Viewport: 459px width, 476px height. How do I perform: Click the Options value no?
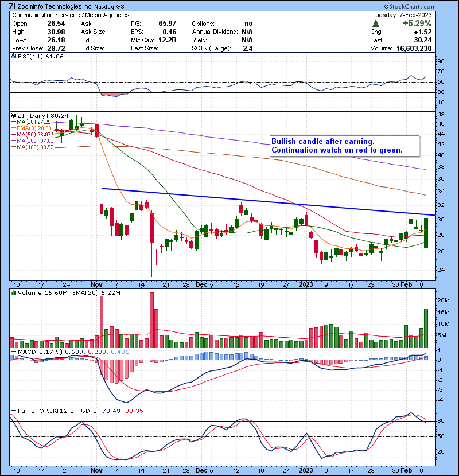248,24
